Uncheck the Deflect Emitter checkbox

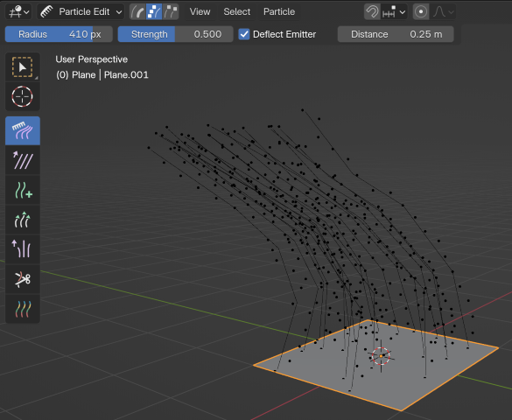[244, 34]
